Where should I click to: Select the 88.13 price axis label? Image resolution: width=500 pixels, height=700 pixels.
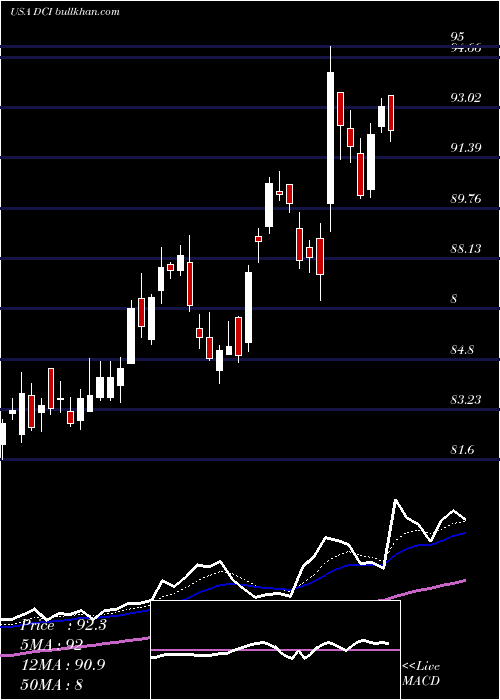click(x=466, y=249)
